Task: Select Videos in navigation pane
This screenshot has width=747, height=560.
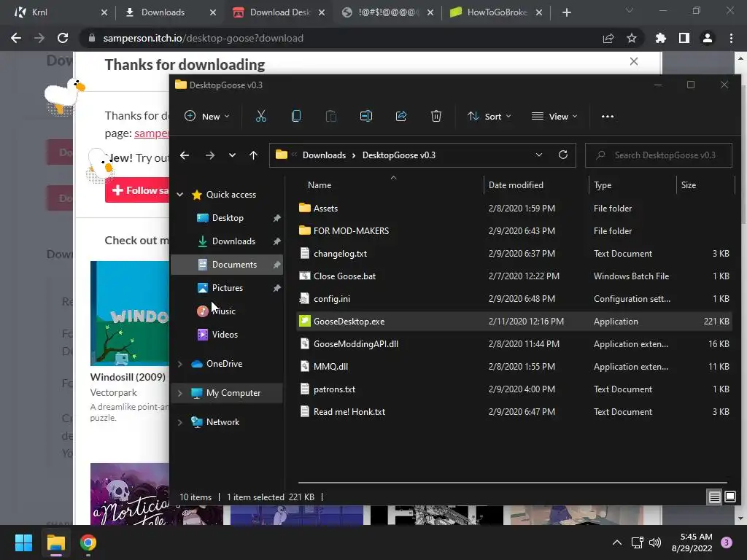Action: [x=225, y=334]
